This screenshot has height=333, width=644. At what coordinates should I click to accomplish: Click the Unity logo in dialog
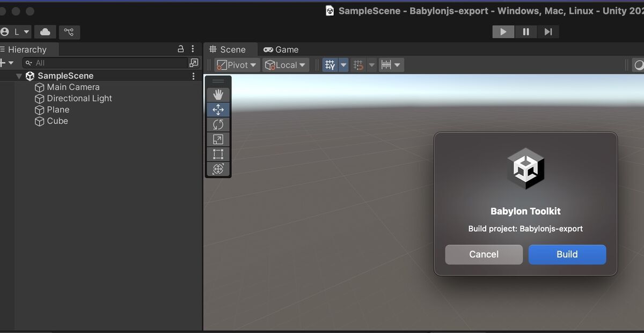(x=526, y=168)
